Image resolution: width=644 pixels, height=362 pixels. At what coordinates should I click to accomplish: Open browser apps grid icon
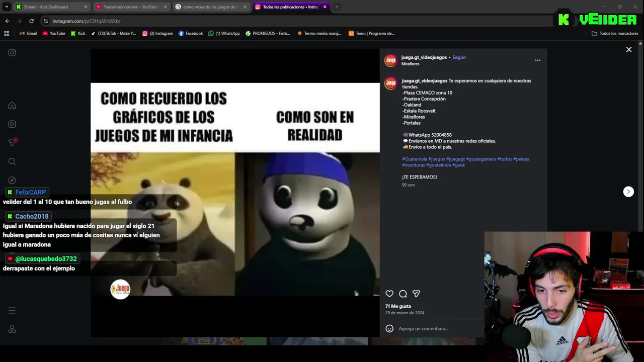click(x=7, y=33)
